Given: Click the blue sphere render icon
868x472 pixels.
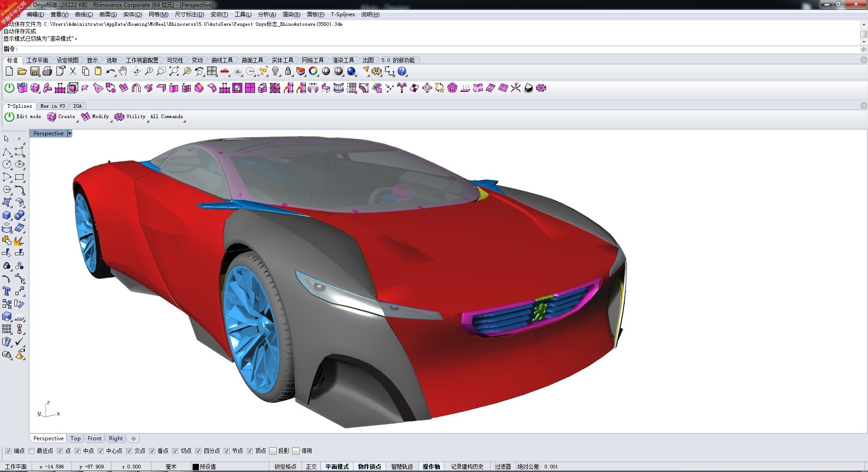Looking at the screenshot, I should 351,72.
